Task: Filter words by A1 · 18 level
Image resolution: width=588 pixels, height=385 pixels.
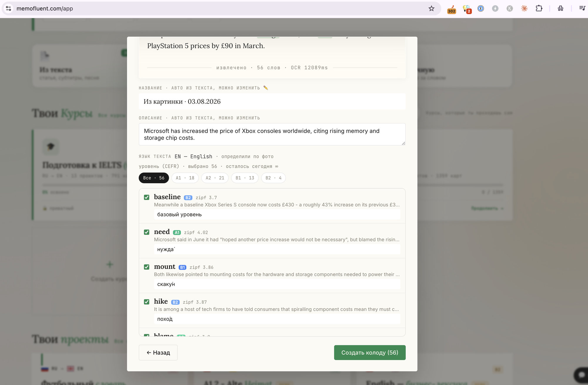Action: (x=185, y=178)
